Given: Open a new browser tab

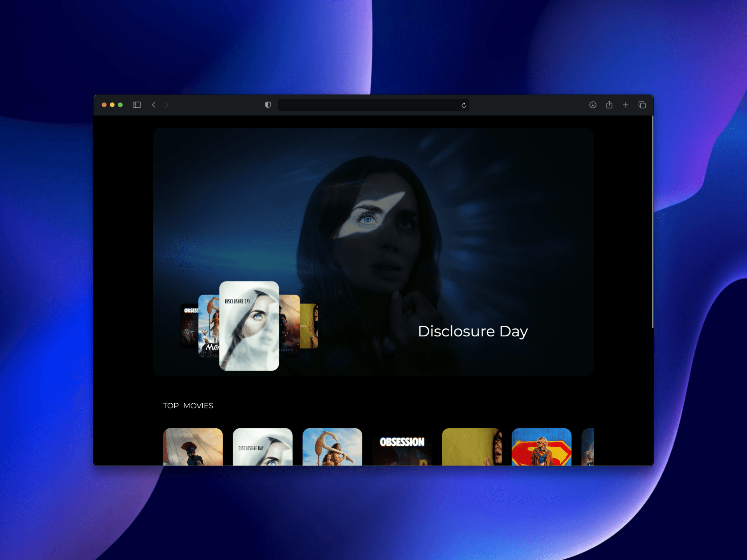Looking at the screenshot, I should [x=626, y=105].
